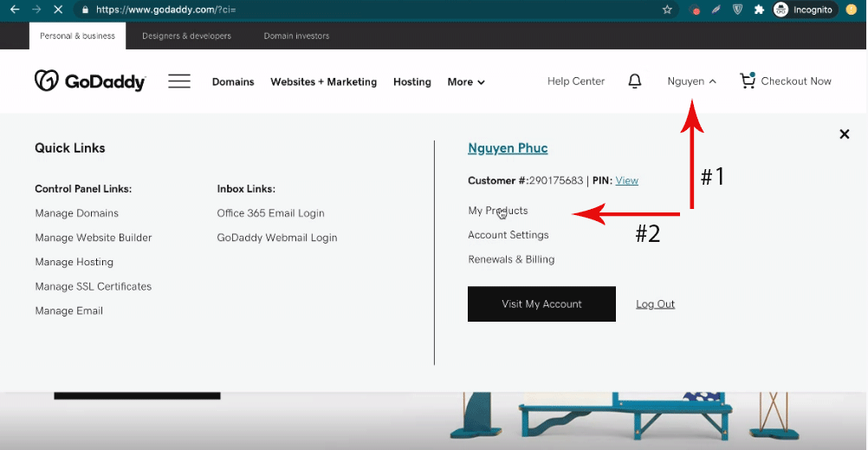Open GoDaddy Webmail Login
The height and width of the screenshot is (450, 868).
(277, 238)
